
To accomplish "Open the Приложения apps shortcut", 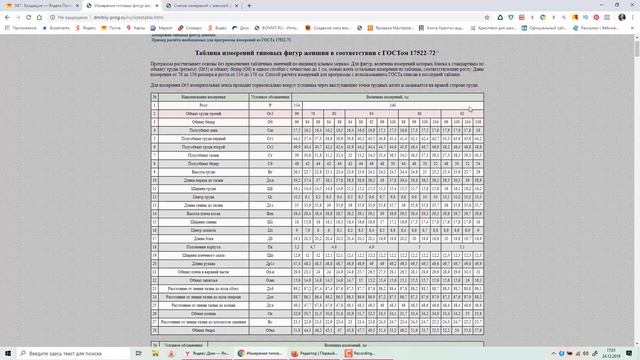I will point(20,28).
